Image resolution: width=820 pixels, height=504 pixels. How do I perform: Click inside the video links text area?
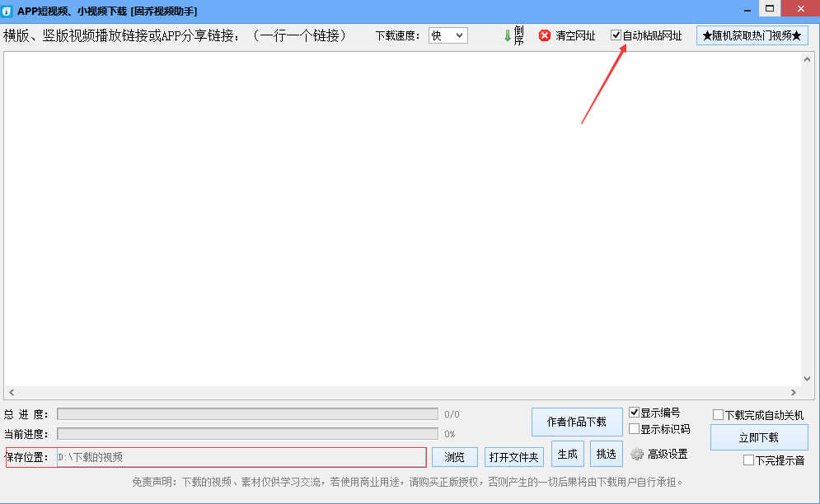(403, 220)
